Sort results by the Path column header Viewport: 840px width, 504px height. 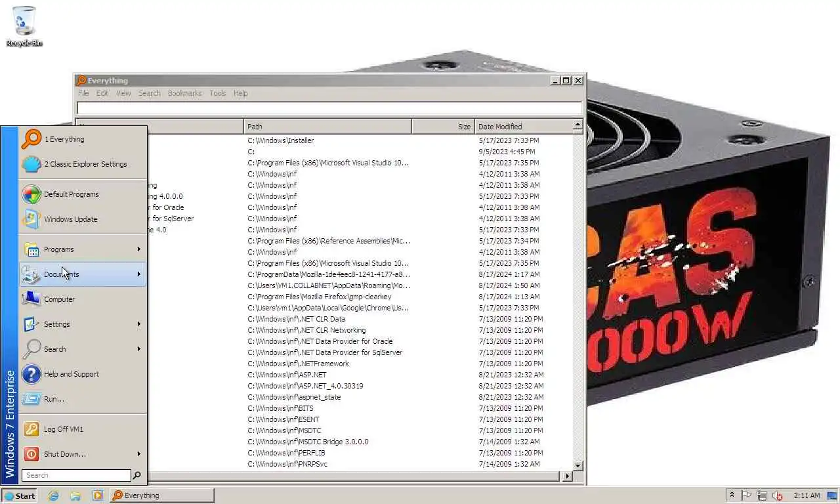click(x=327, y=126)
